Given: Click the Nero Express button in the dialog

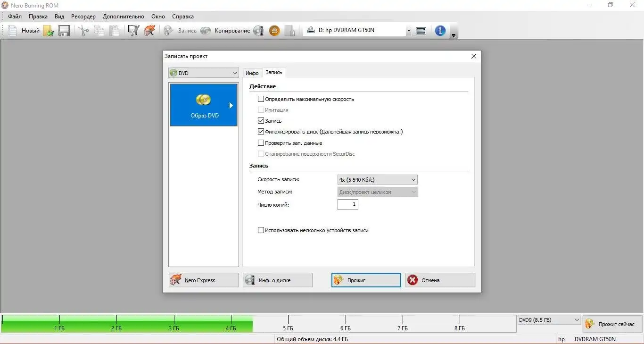Looking at the screenshot, I should [x=204, y=280].
